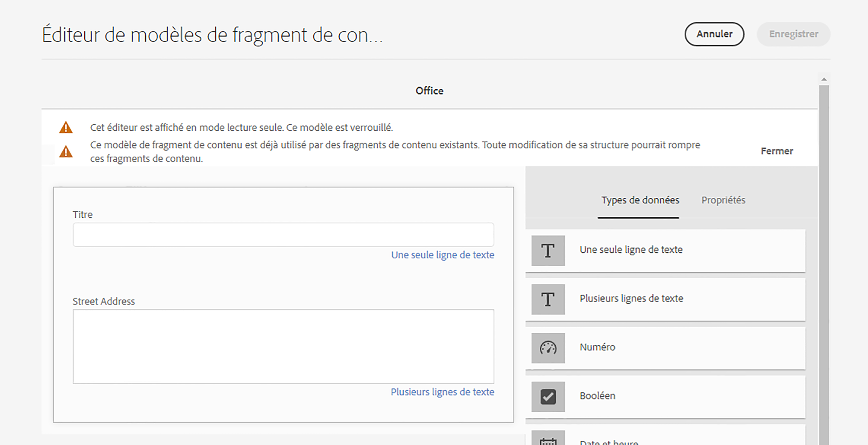Click the scrollbar up arrow
The width and height of the screenshot is (868, 445).
[824, 79]
